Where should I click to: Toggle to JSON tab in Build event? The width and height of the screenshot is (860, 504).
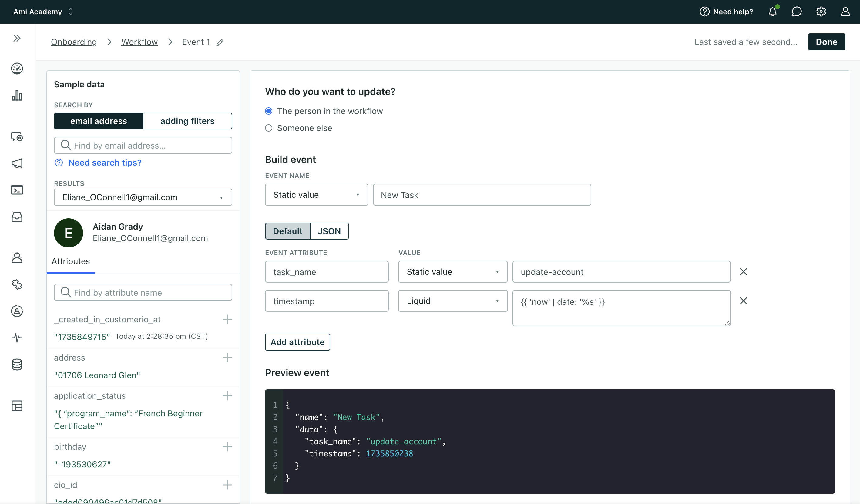pyautogui.click(x=329, y=230)
